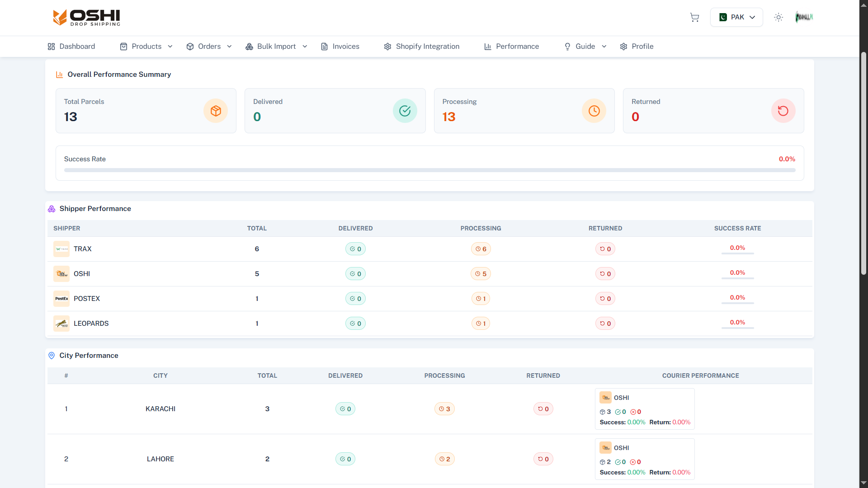Open Shopify Integration page

tap(421, 47)
